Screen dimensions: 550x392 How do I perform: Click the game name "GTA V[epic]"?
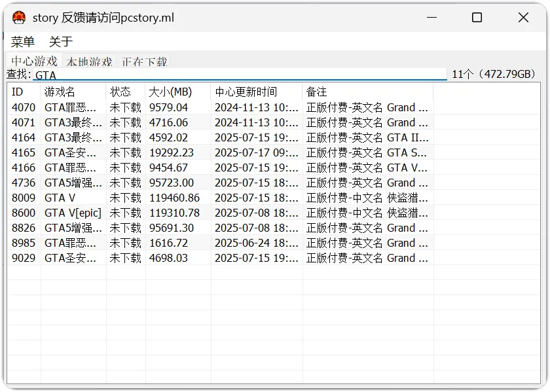pos(73,213)
